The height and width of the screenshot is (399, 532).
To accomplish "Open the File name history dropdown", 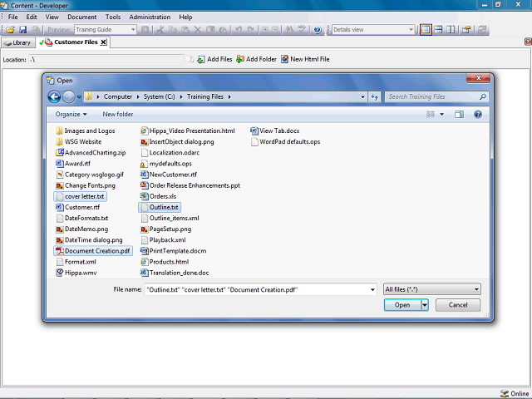I will pos(372,290).
